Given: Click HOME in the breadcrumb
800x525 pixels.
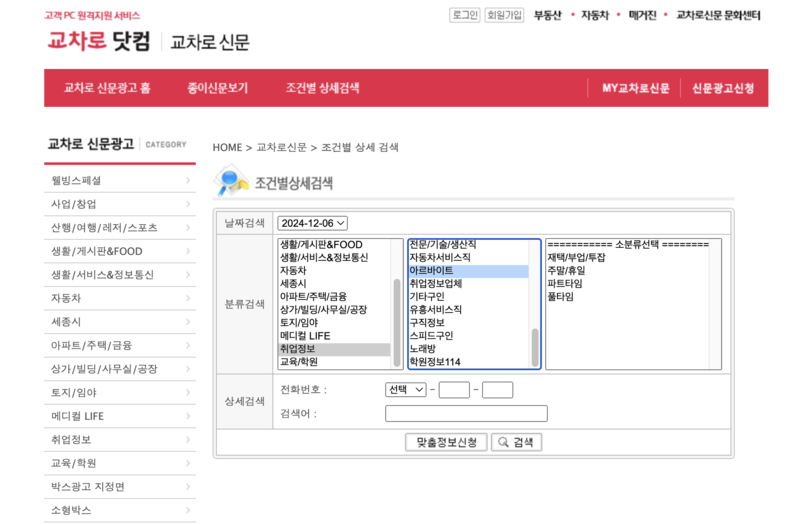Looking at the screenshot, I should pos(227,147).
